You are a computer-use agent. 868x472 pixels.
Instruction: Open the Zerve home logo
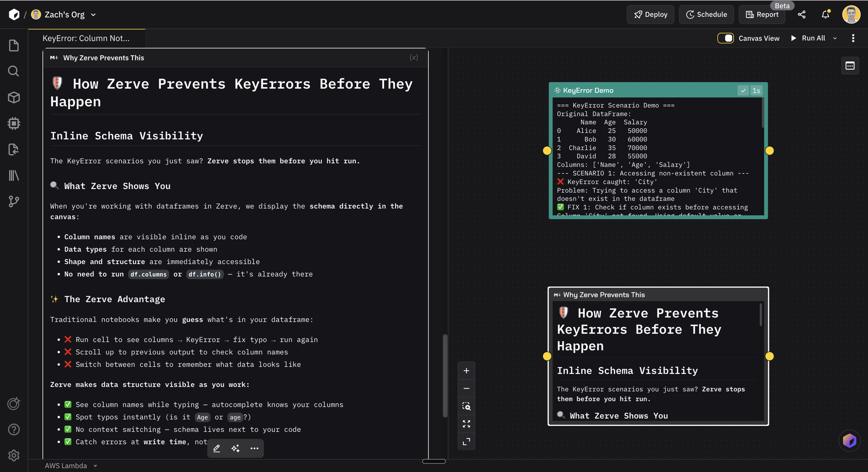14,14
